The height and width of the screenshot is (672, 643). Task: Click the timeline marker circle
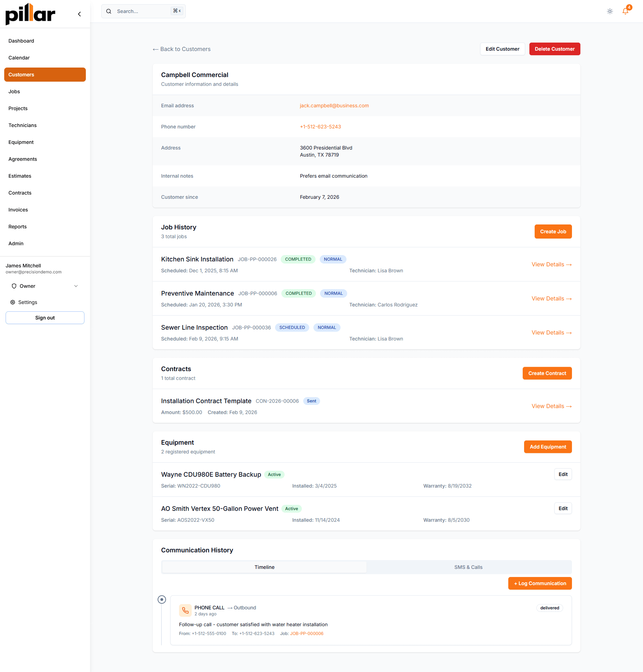[162, 600]
